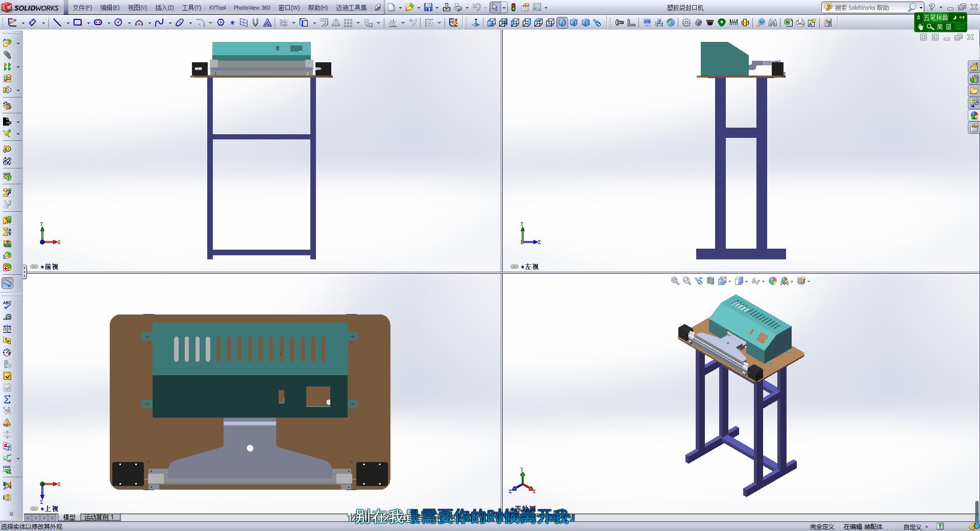980x531 pixels.
Task: Click the SolidWorks logo button
Action: (x=32, y=8)
